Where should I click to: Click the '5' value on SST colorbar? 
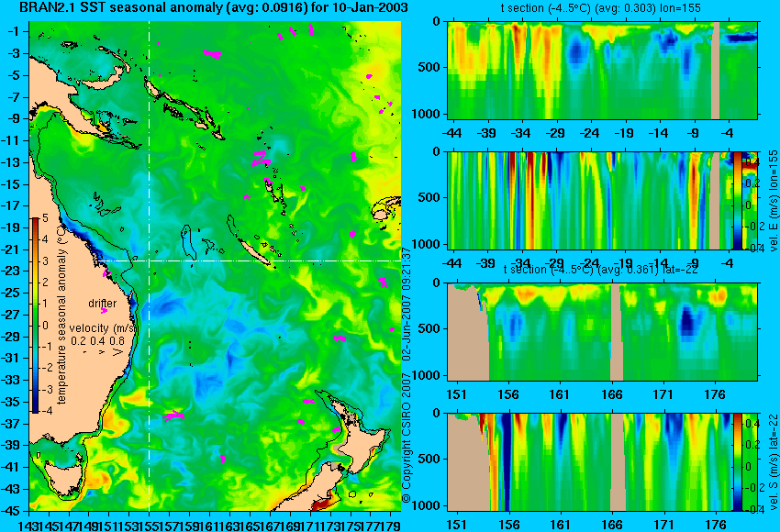pos(45,217)
